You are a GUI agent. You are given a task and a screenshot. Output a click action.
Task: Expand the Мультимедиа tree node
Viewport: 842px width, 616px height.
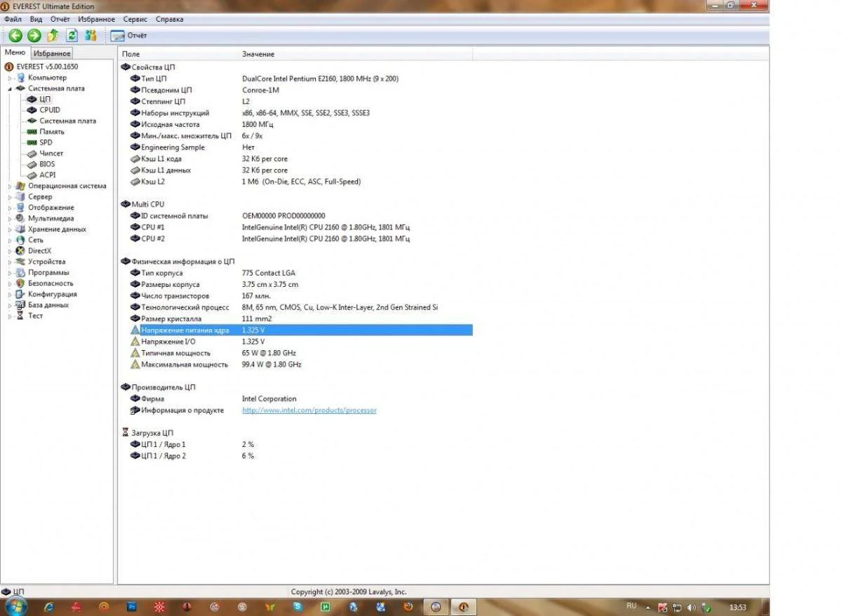[x=11, y=218]
